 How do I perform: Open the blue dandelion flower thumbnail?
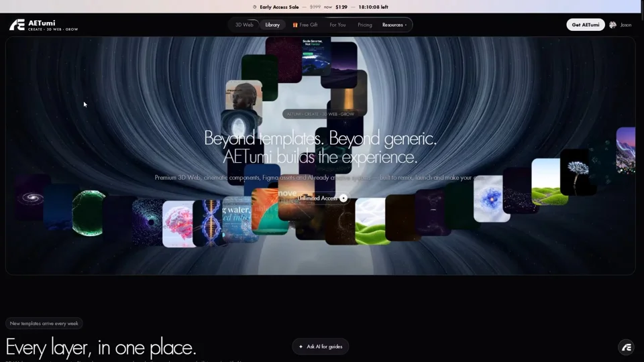578,172
